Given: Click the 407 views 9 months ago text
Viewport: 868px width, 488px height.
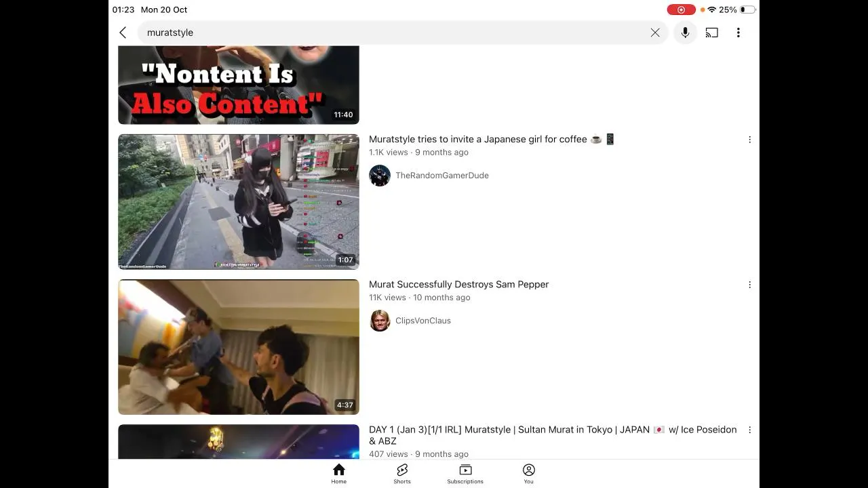Looking at the screenshot, I should pos(418,454).
